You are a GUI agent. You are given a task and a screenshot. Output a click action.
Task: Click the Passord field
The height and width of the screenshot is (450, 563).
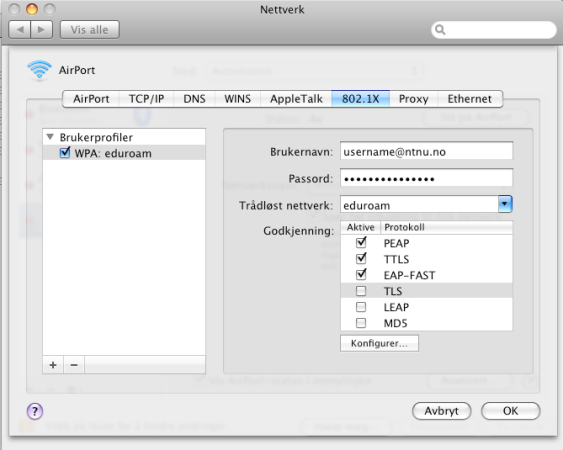coord(426,178)
